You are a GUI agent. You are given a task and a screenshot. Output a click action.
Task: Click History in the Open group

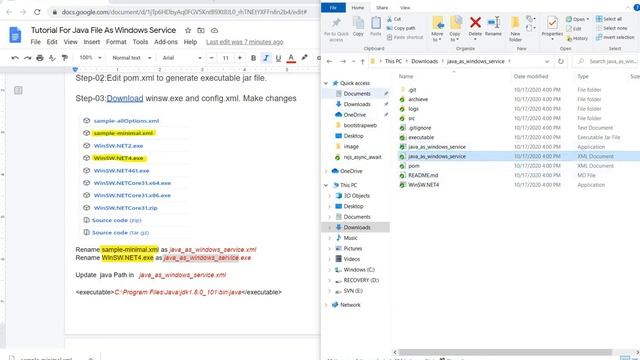click(577, 38)
